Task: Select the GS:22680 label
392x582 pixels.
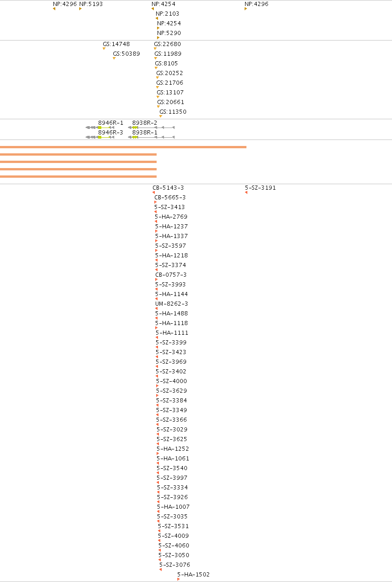Action: tap(167, 44)
